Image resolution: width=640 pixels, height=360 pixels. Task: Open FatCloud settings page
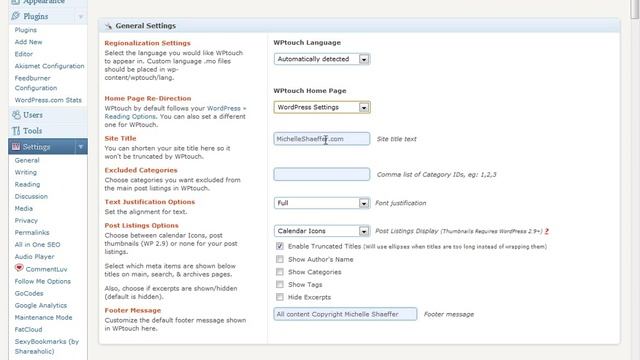(28, 329)
